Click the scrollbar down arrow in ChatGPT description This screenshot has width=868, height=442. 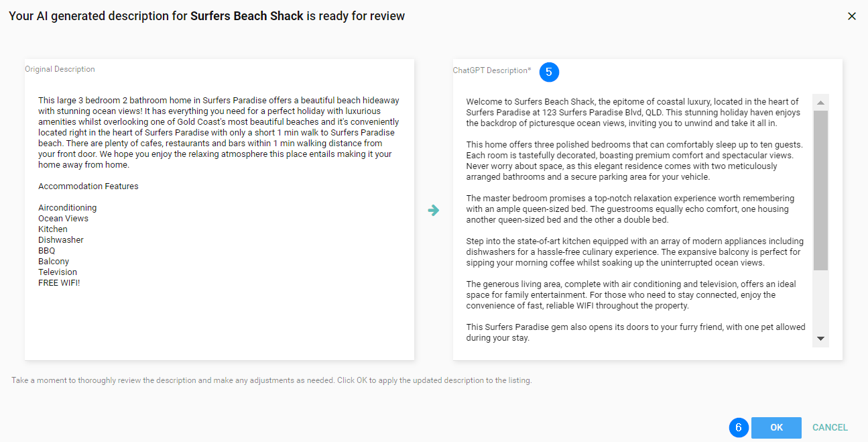(820, 339)
